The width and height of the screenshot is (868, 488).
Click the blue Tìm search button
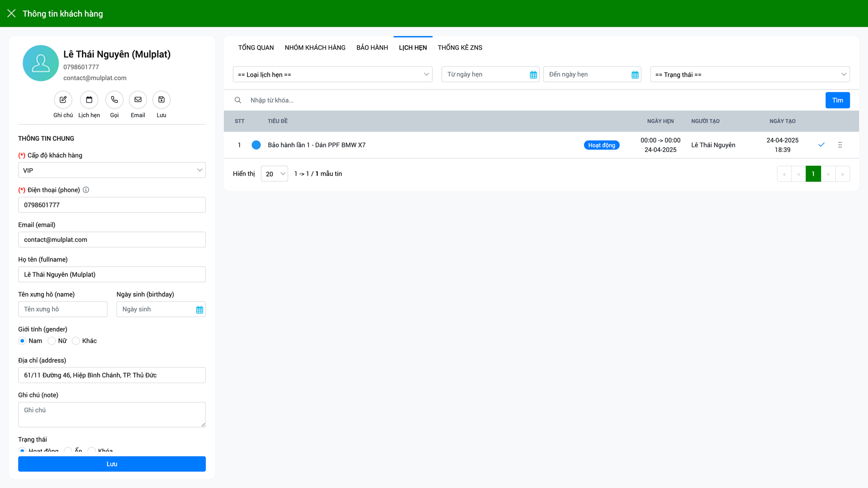click(837, 100)
